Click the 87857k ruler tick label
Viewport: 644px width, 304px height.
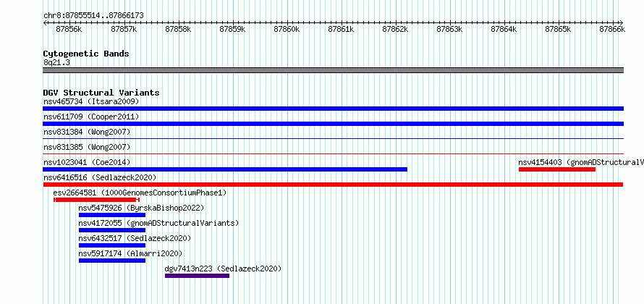pyautogui.click(x=124, y=29)
